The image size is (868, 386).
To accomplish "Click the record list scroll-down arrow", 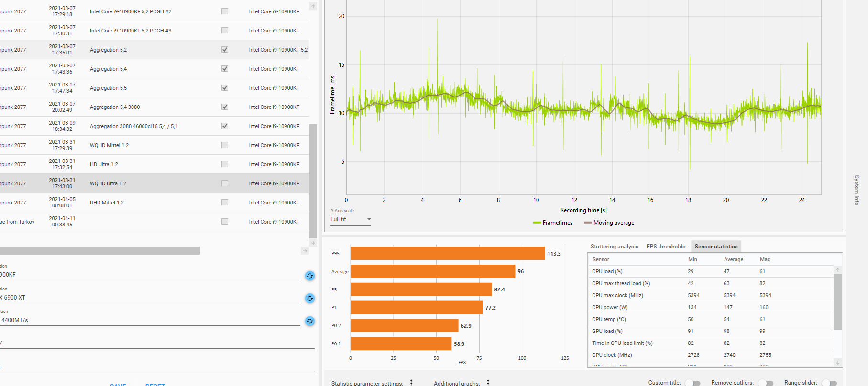I will coord(313,243).
